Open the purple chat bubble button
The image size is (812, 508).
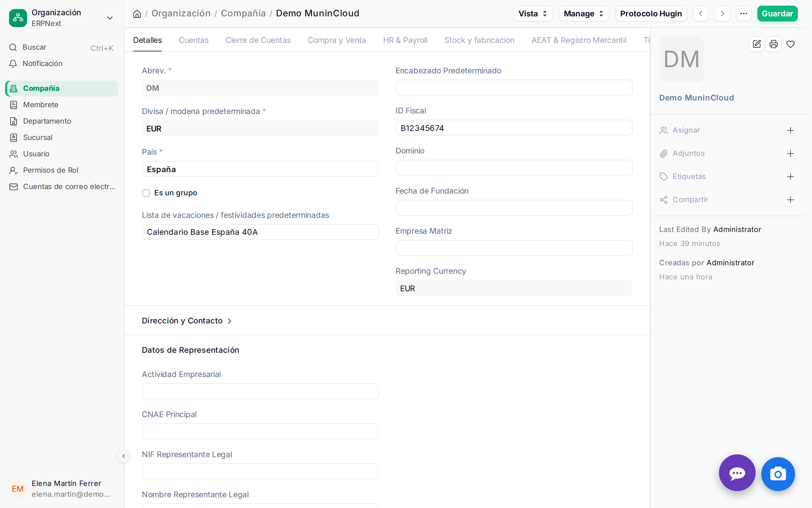tap(737, 473)
